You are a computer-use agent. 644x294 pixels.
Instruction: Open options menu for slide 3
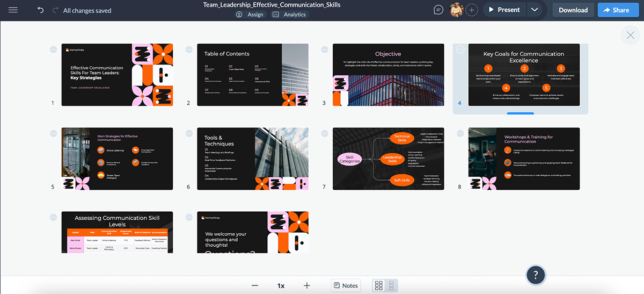324,49
